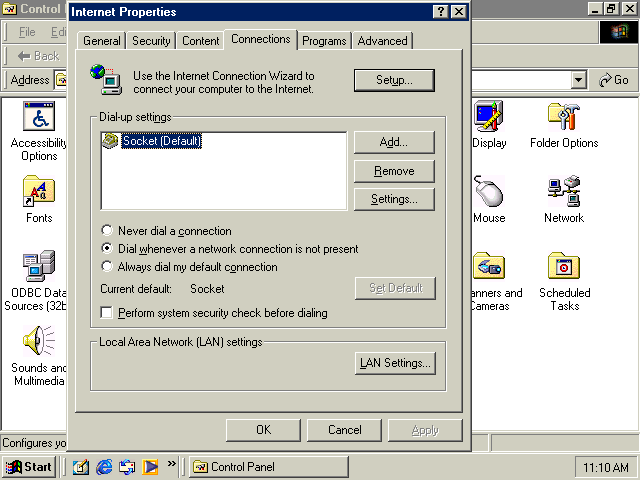Cancel the Internet Properties dialog

[344, 430]
